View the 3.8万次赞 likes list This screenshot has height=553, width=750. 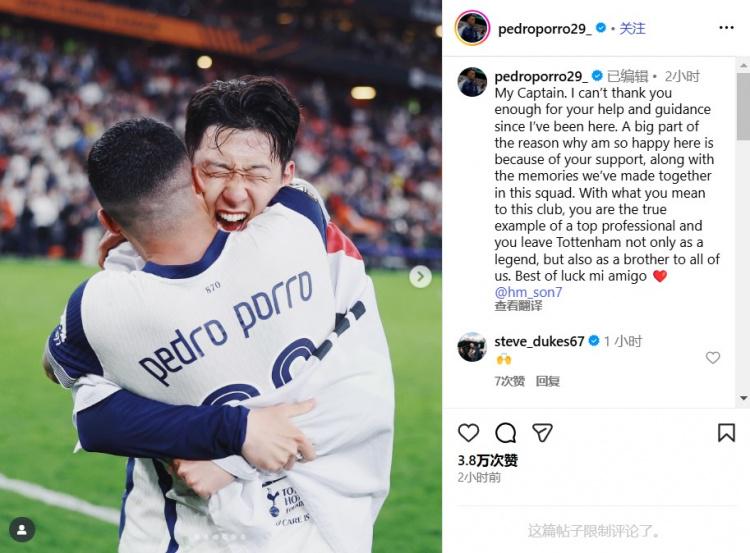coord(487,460)
